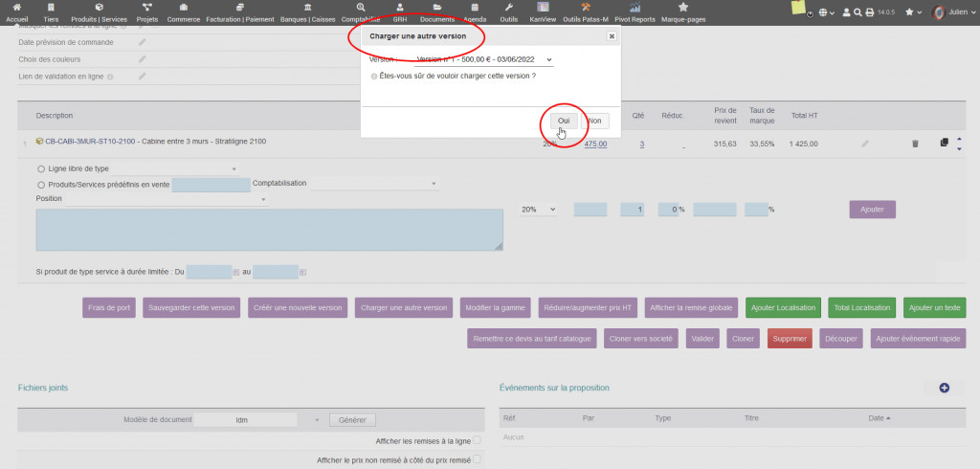
Task: Click the quantity input field showing 1
Action: [632, 210]
